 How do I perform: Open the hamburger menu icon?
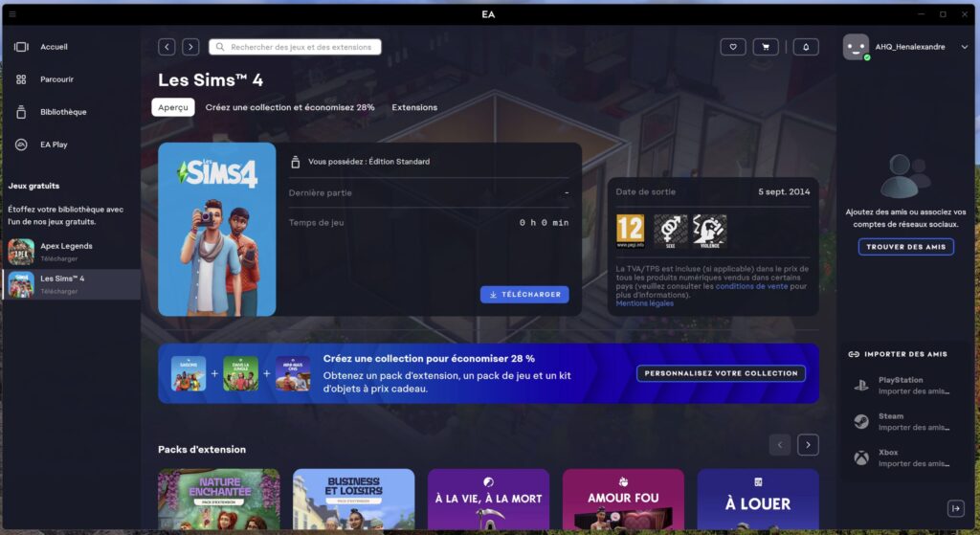[12, 13]
